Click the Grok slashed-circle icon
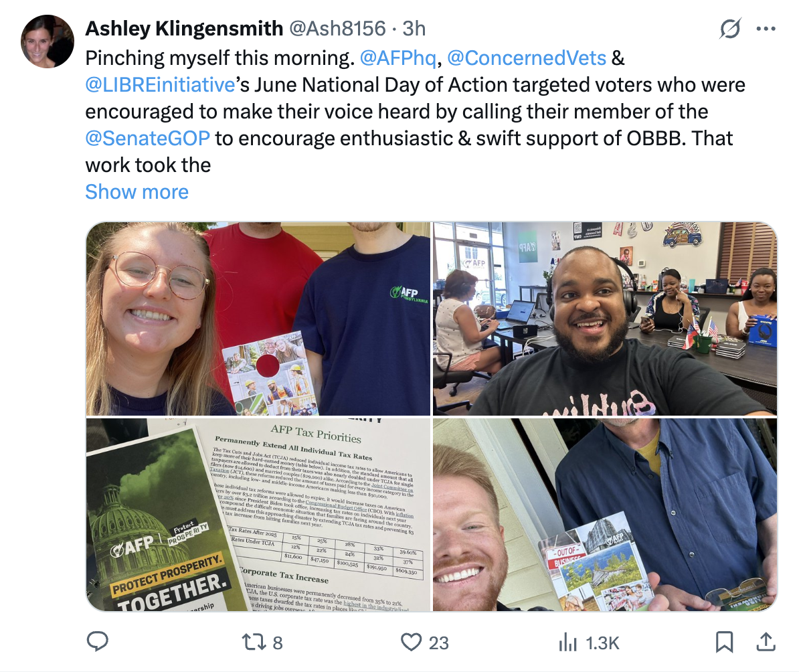Viewport: 799px width, 672px height. (729, 29)
